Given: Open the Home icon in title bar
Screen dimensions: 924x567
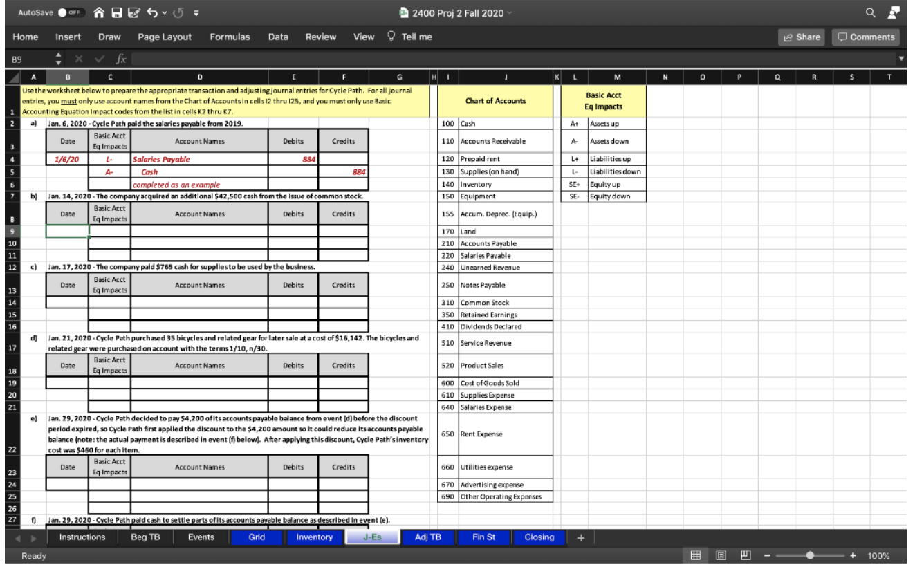Looking at the screenshot, I should point(98,14).
